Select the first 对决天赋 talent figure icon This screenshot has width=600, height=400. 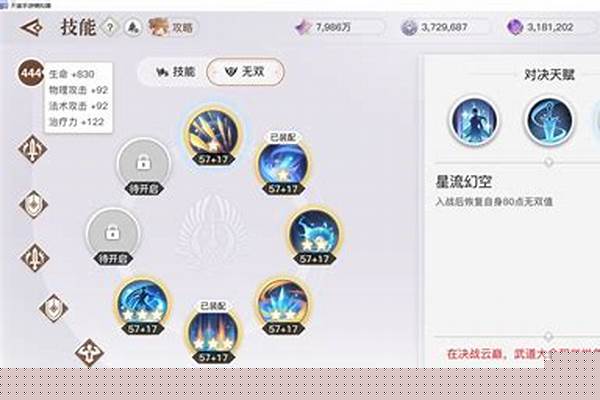tap(474, 121)
